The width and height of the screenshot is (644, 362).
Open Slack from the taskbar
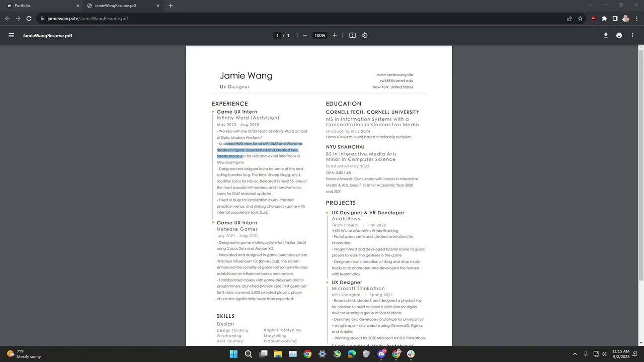411,354
